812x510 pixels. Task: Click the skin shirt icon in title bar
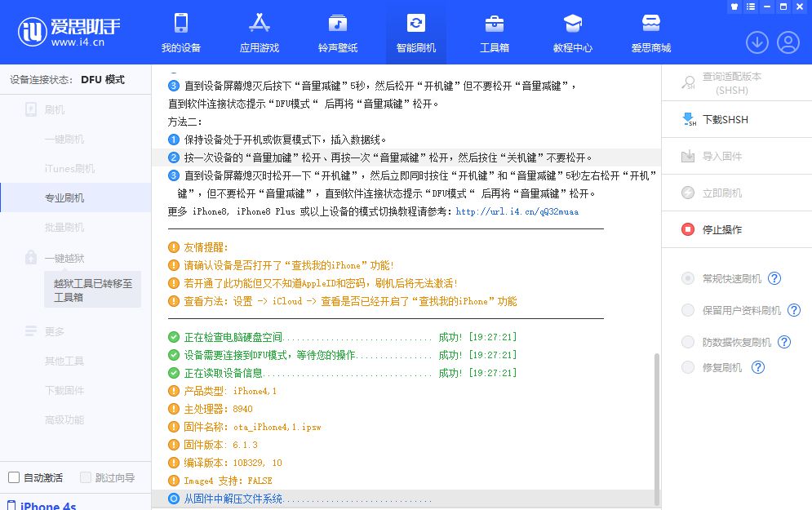tap(734, 7)
